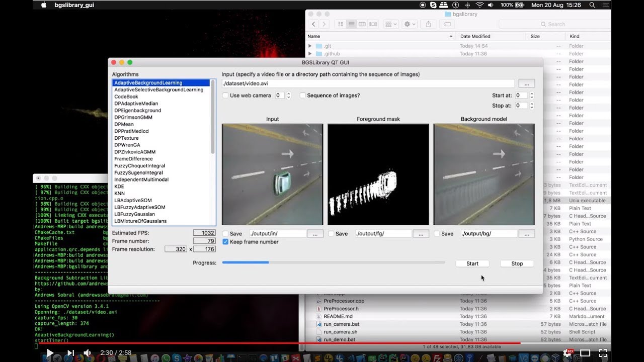Enable Save checkbox for input frames

pyautogui.click(x=226, y=234)
